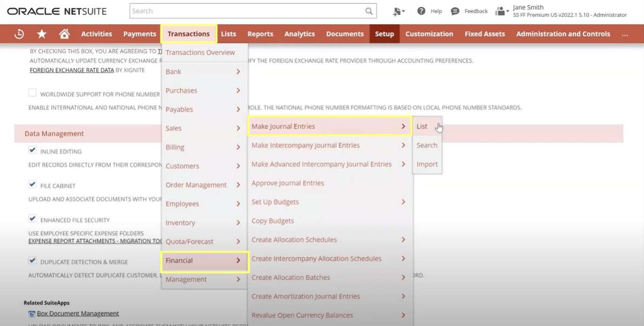Open Help via the question mark icon
The width and height of the screenshot is (644, 326).
tap(422, 11)
